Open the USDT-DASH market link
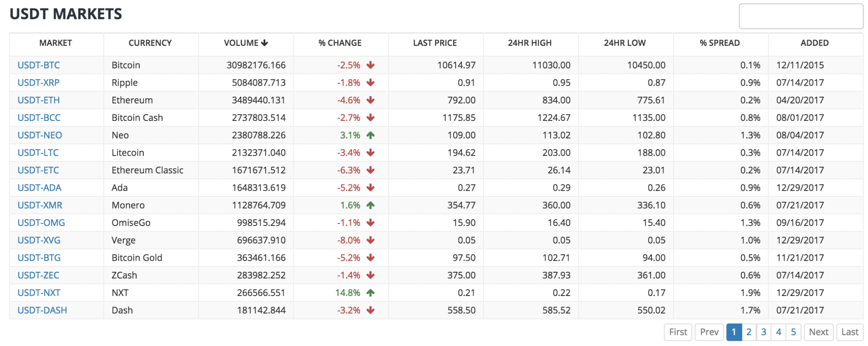Image resolution: width=868 pixels, height=346 pixels. [42, 310]
